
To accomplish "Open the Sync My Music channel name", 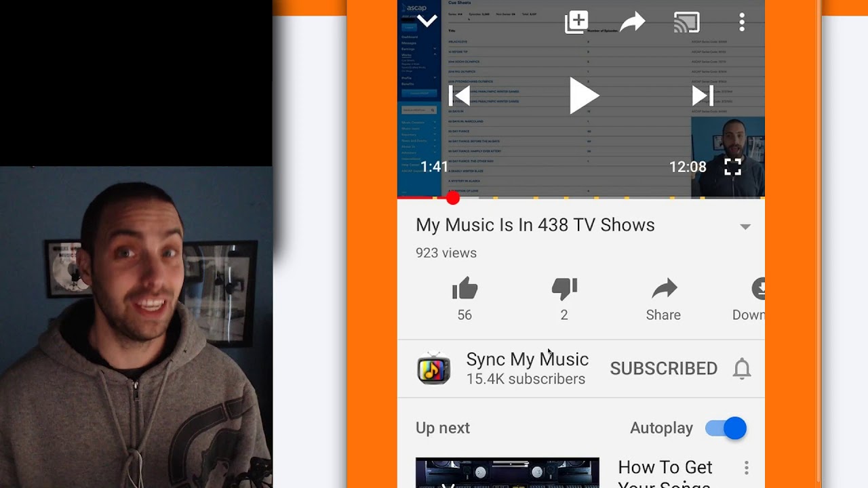I will (x=528, y=359).
